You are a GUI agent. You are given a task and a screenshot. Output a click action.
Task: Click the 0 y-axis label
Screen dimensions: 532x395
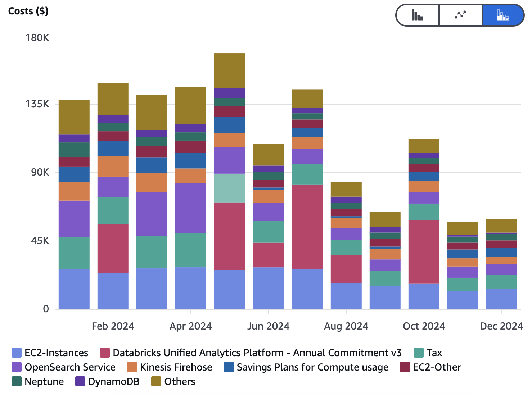46,309
